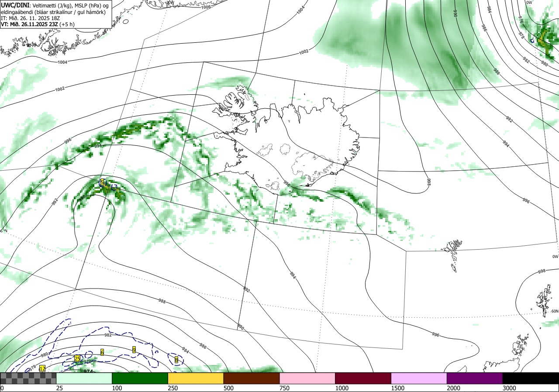Click the 1006 isobar label
The image size is (559, 392).
206,7
